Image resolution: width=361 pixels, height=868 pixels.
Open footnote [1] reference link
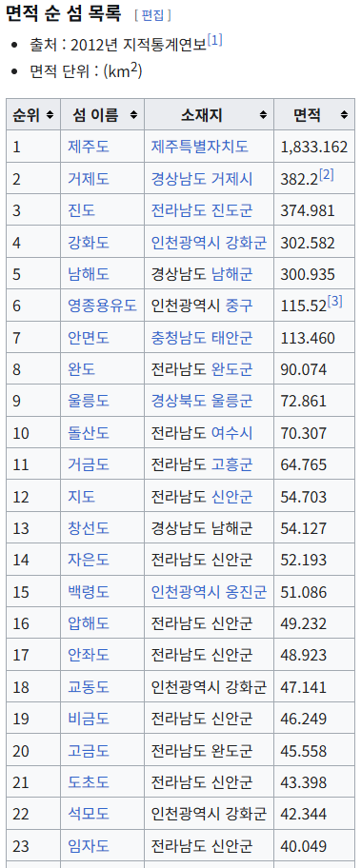pos(215,40)
